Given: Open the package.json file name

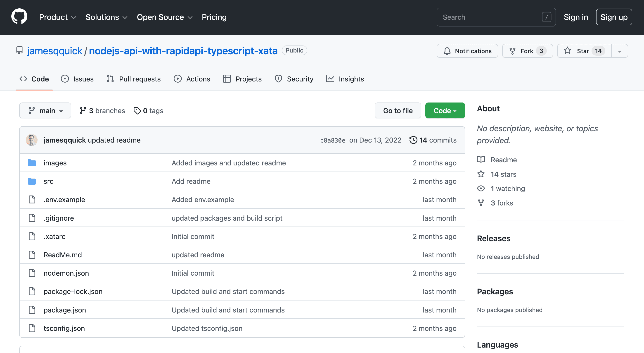Looking at the screenshot, I should tap(65, 310).
